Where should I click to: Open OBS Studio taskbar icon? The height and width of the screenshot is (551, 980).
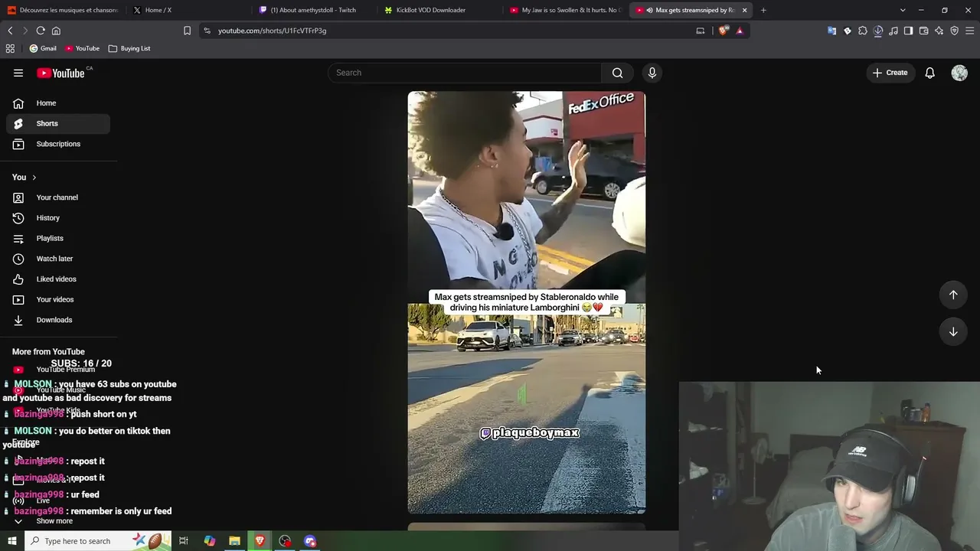[285, 541]
